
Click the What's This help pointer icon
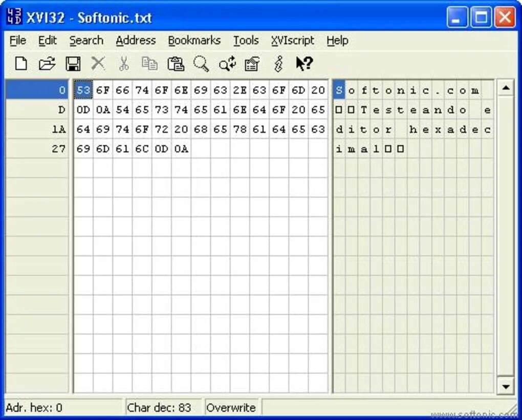304,63
